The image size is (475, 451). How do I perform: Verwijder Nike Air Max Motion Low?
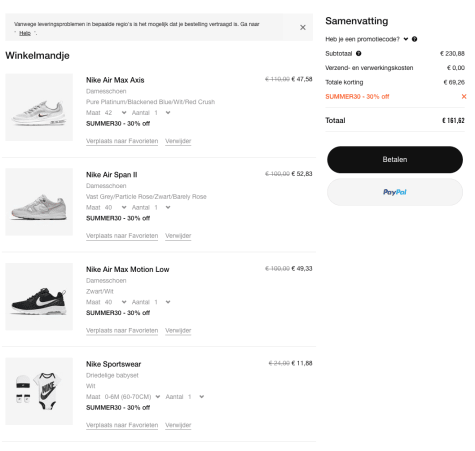pos(178,330)
